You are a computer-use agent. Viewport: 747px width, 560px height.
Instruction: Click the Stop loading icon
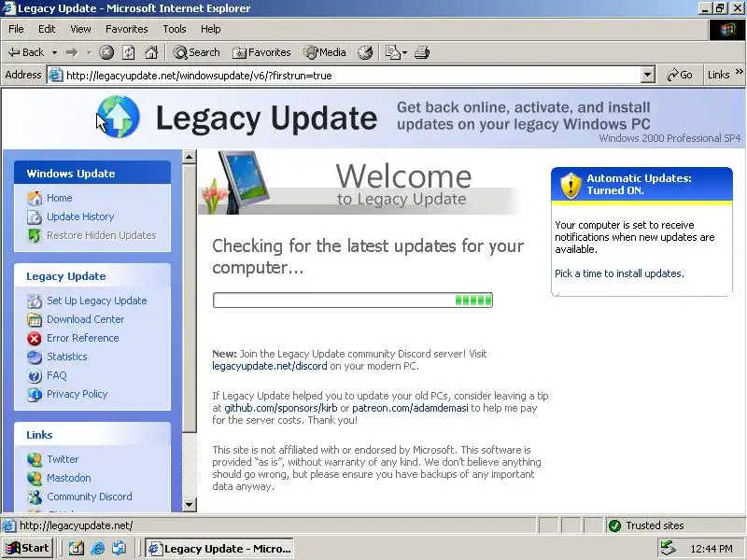click(x=106, y=52)
